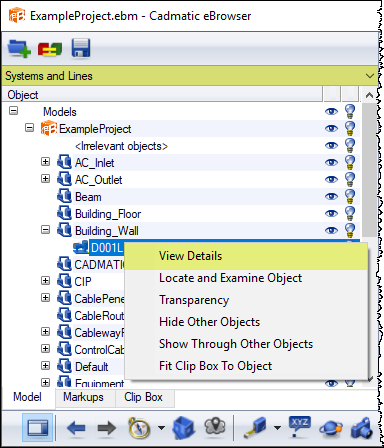Go forward with the gray right arrow
The width and height of the screenshot is (384, 448).
107,428
